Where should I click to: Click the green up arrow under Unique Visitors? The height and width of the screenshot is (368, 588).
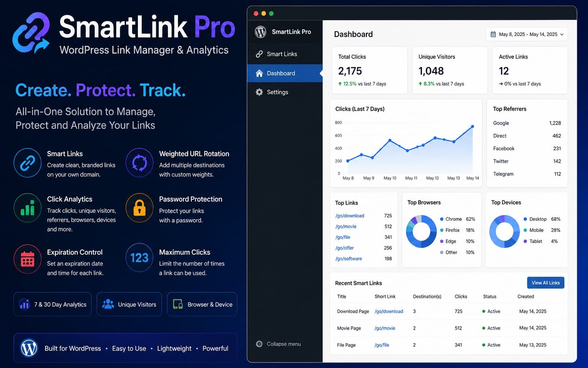click(x=420, y=84)
